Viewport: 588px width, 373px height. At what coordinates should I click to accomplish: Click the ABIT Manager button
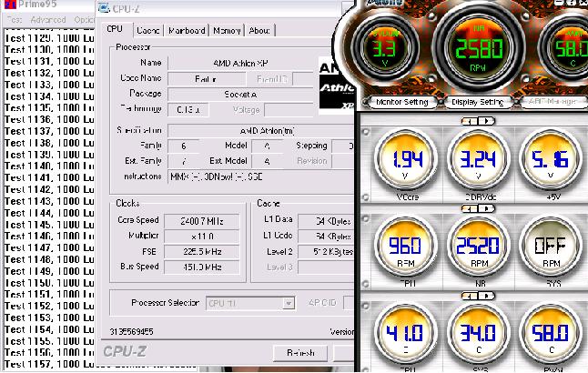pos(553,102)
